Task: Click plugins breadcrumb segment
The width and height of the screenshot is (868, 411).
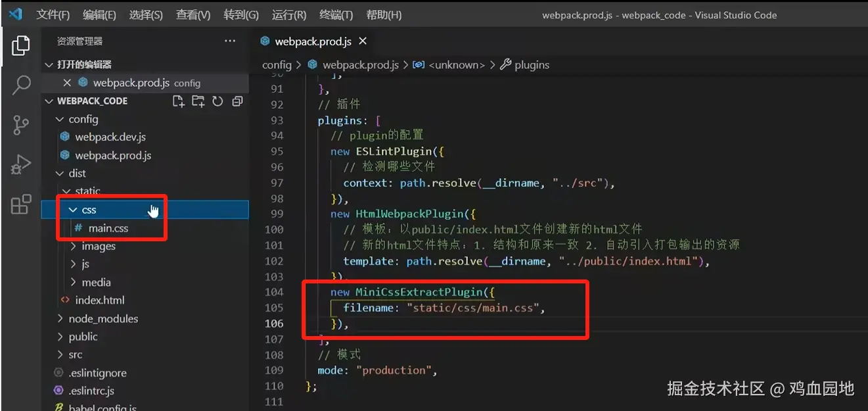Action: 532,64
